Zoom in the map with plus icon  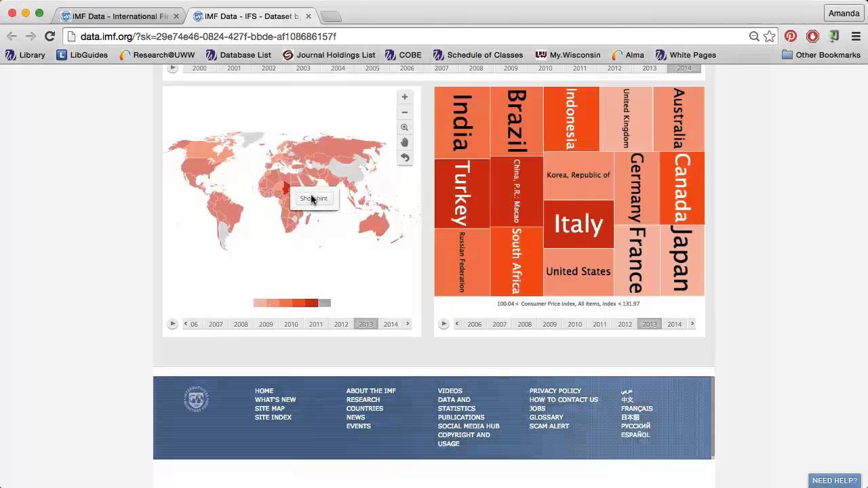click(x=405, y=97)
